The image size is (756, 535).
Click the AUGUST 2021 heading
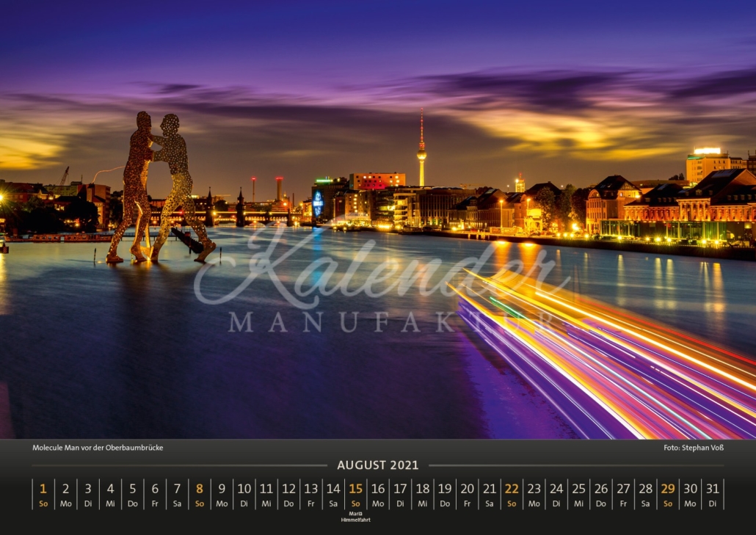pos(377,465)
